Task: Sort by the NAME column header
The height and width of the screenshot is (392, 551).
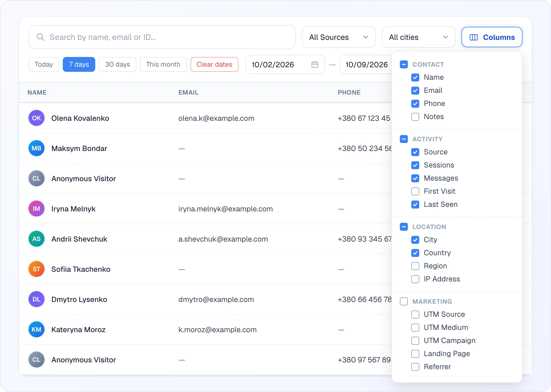Action: (37, 92)
